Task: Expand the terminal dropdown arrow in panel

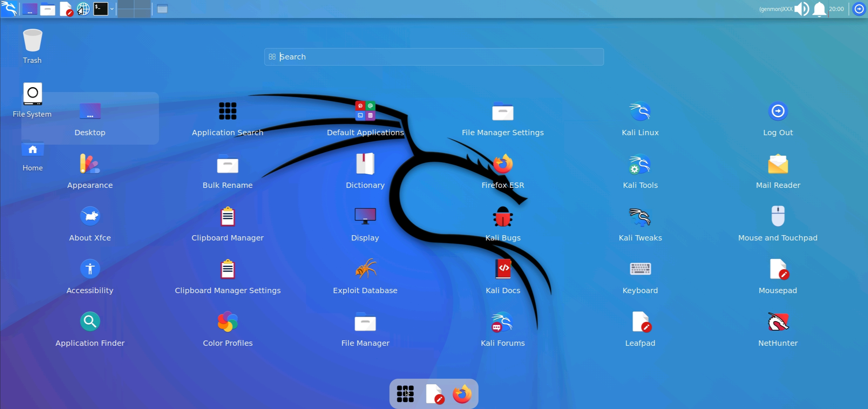Action: point(112,9)
